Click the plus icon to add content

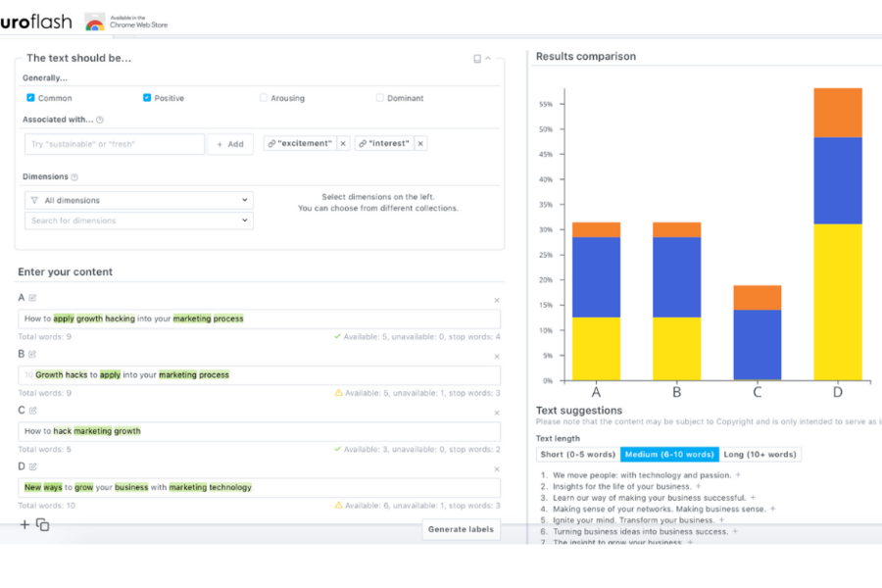(25, 525)
